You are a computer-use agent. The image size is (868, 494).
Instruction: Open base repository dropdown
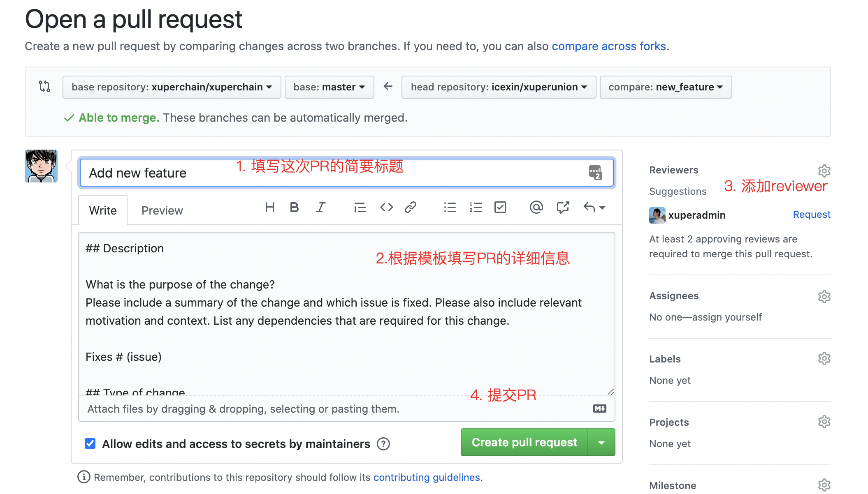click(172, 87)
